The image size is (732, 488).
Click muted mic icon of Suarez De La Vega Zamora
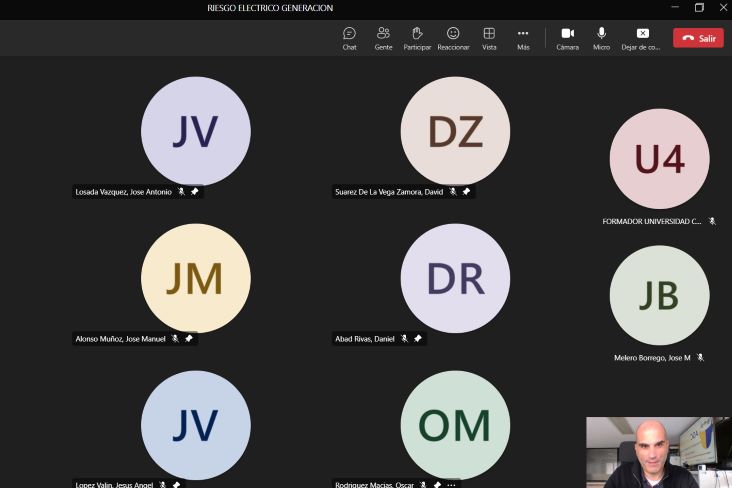(452, 191)
